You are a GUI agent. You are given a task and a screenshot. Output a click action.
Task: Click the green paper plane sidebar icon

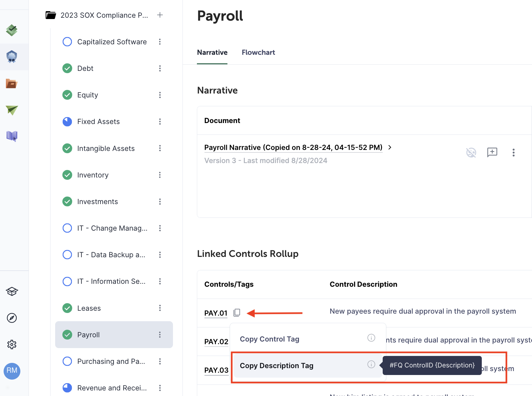point(12,110)
